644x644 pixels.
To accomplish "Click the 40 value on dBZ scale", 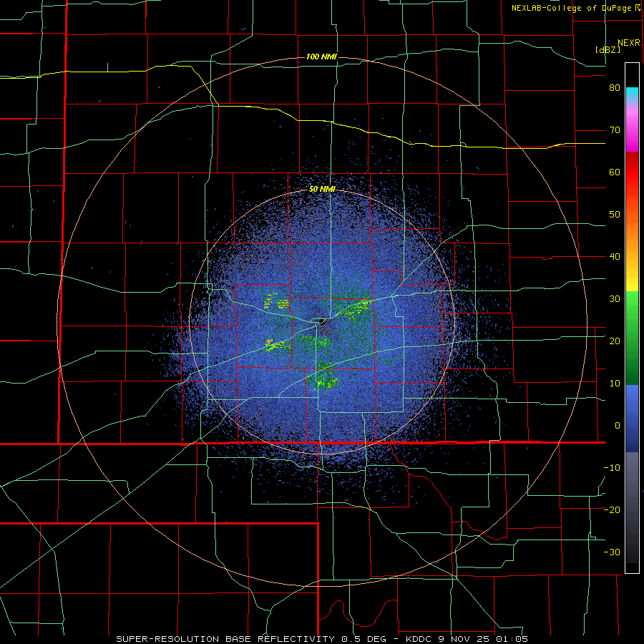I will click(x=615, y=257).
